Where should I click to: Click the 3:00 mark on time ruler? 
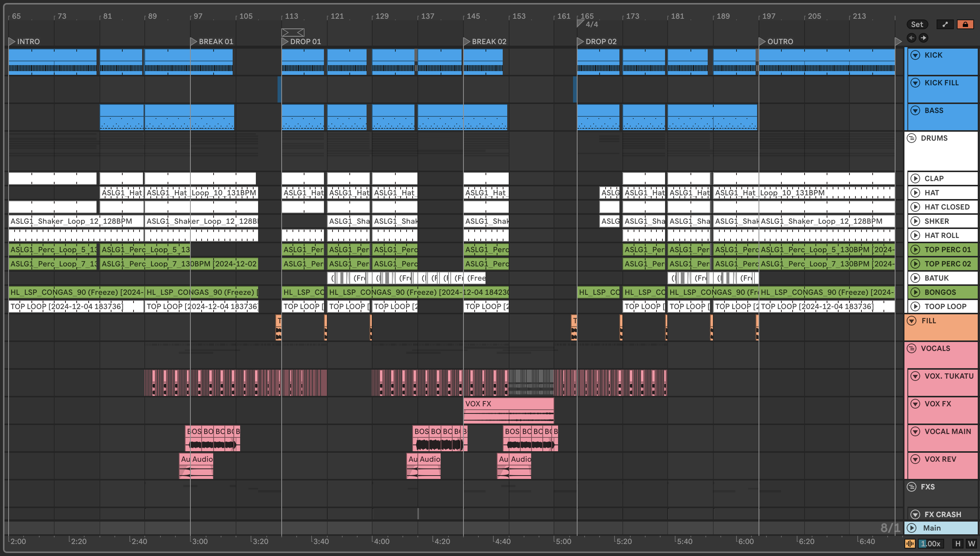[199, 541]
